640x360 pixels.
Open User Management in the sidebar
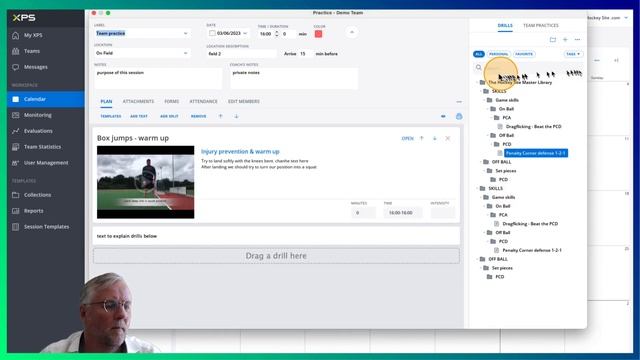pyautogui.click(x=46, y=163)
